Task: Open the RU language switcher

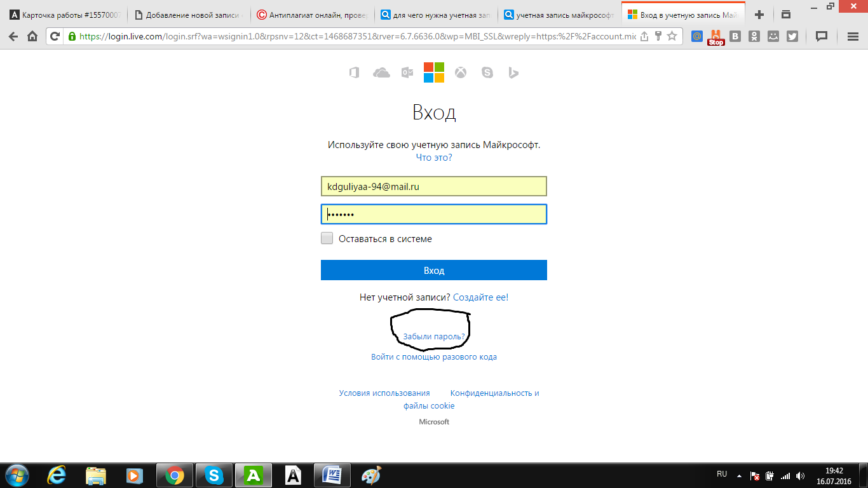Action: click(x=721, y=475)
